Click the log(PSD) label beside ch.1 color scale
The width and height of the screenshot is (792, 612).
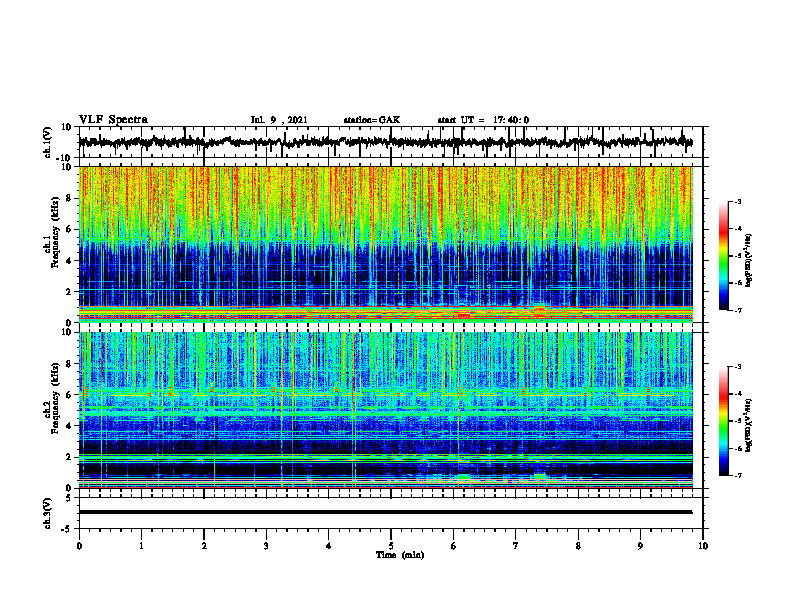pyautogui.click(x=749, y=260)
